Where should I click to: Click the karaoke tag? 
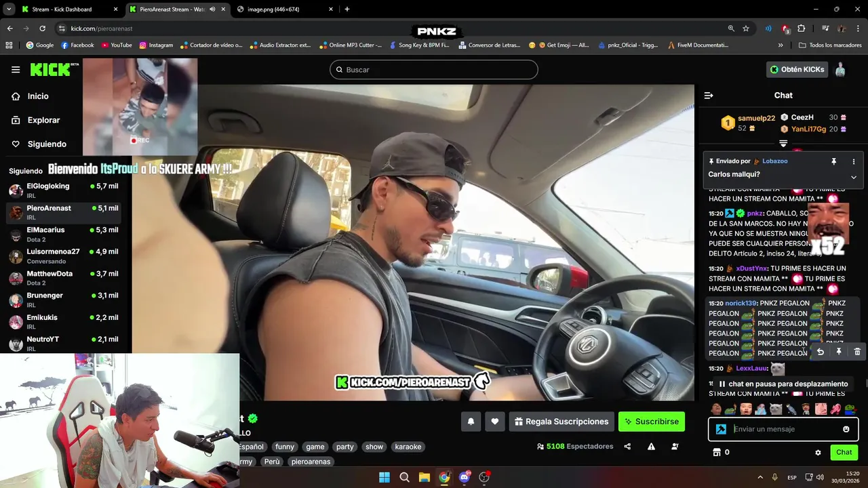click(x=408, y=447)
